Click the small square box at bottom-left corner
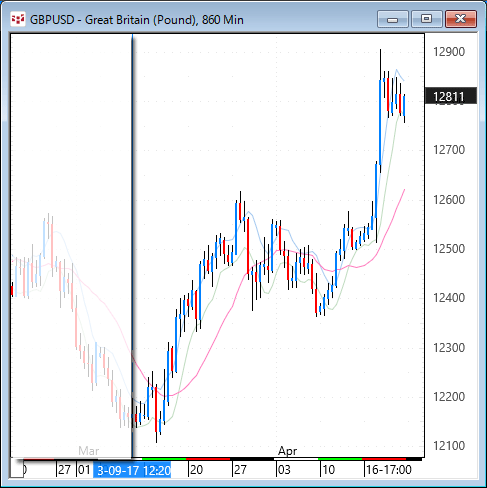Viewport: 487px width, 488px height. 17,468
